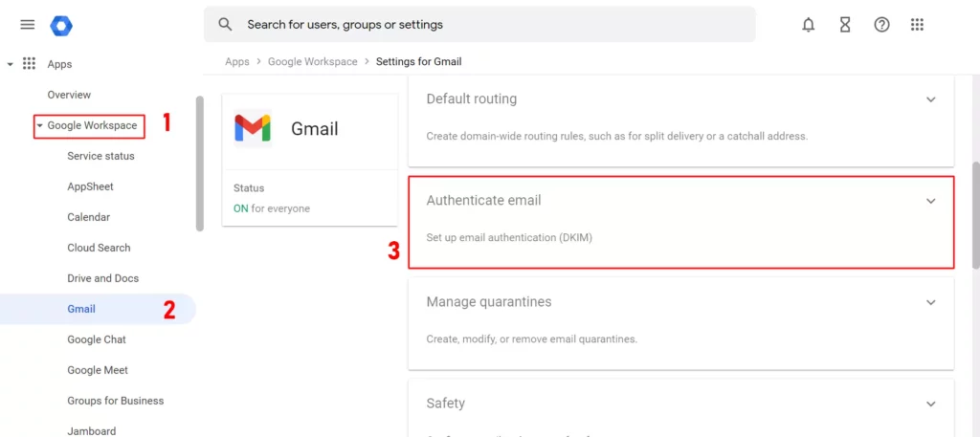Click the Manage quarantines heading

tap(489, 301)
